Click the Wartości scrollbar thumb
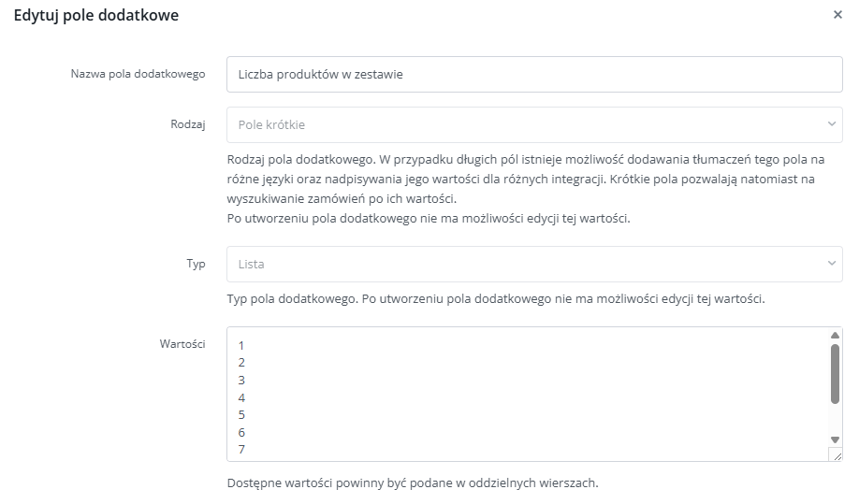859x504 pixels. 835,374
